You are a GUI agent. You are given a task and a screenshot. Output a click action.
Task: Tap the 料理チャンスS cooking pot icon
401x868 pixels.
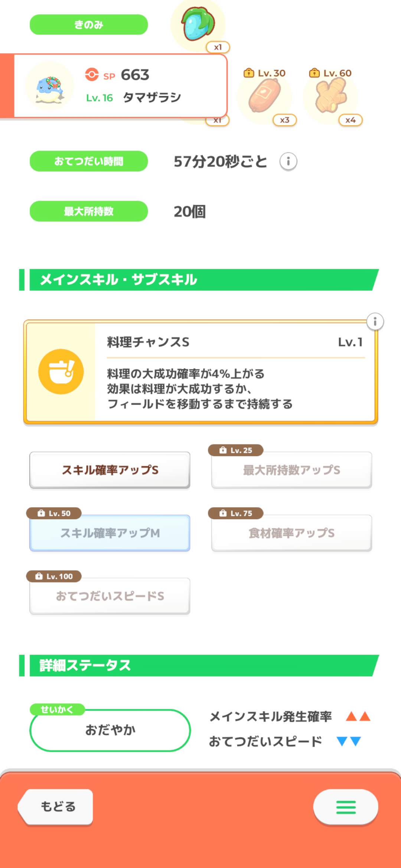61,371
